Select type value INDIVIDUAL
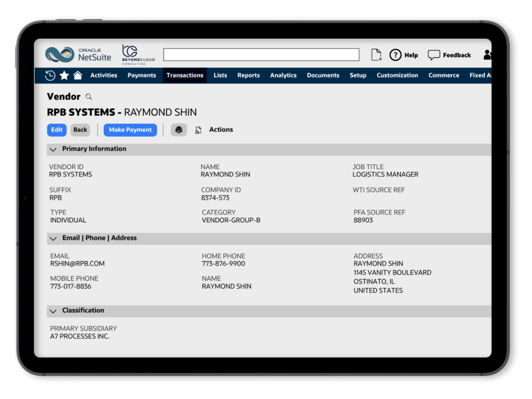 point(68,220)
